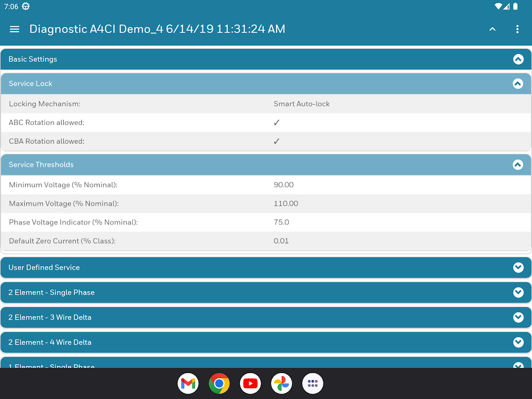Tap the cellular signal icon
Screen dimensions: 532x399
point(506,6)
